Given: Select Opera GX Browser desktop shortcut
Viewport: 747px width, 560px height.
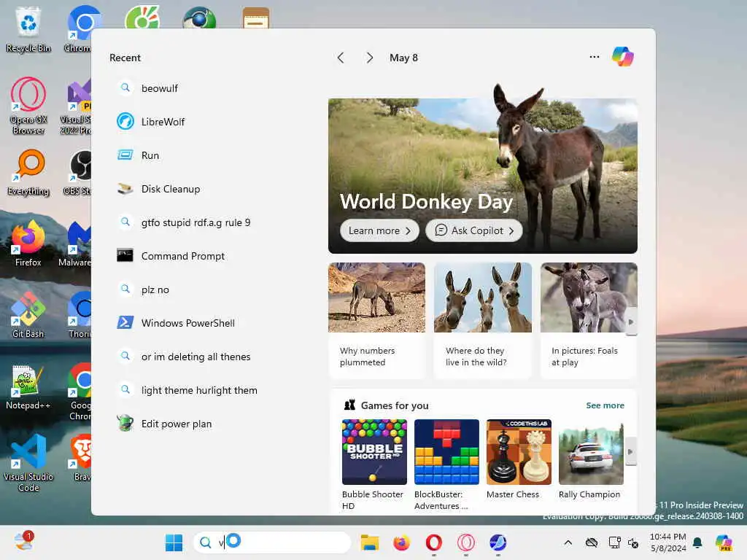Looking at the screenshot, I should click(x=28, y=106).
